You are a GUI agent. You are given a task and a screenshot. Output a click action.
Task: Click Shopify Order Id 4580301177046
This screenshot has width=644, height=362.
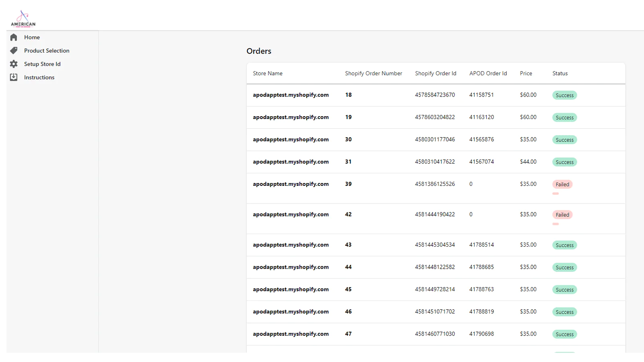pyautogui.click(x=435, y=140)
